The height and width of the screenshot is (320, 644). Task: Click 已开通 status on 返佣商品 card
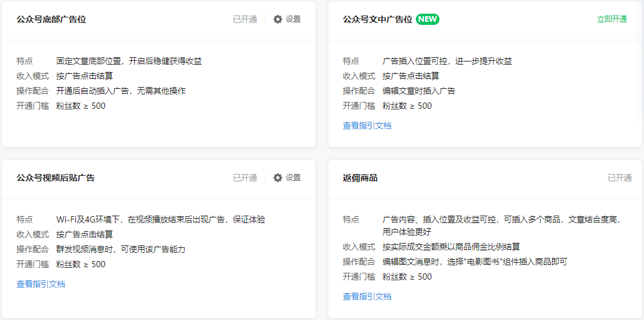tap(620, 178)
